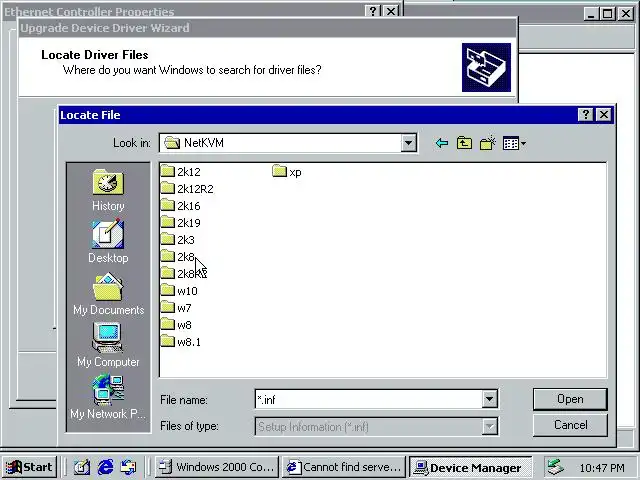Image resolution: width=640 pixels, height=480 pixels.
Task: Switch to Device Manager taskbar button
Action: 471,467
